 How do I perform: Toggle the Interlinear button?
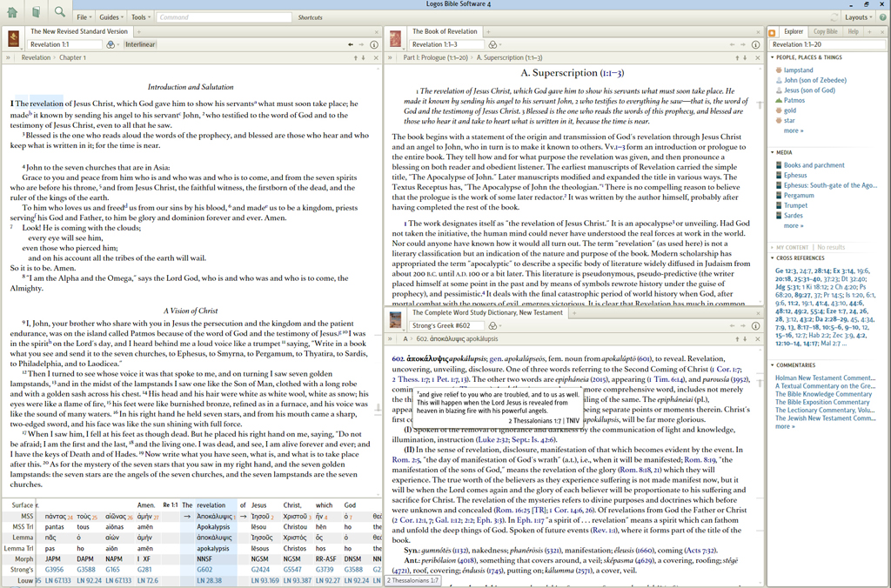pos(140,44)
